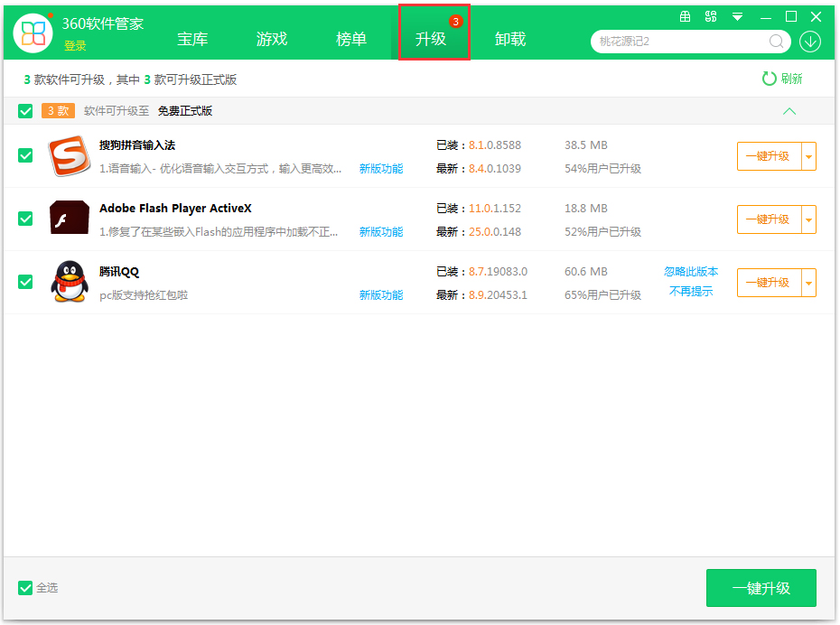Screen dimensions: 840x625
Task: Click 忽略此版本 for 腾讯QQ
Action: pyautogui.click(x=691, y=272)
